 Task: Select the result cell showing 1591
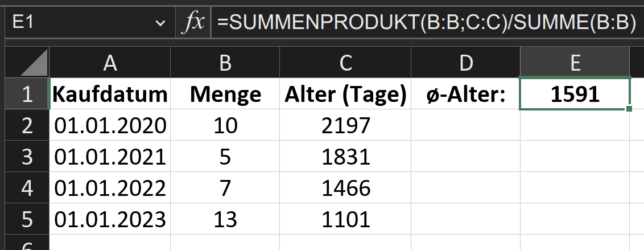point(575,95)
